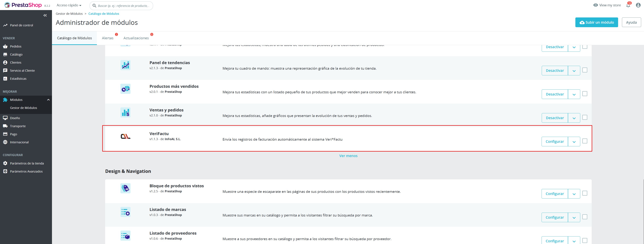
Task: Click Listado de marcas module icon
Action: (125, 212)
